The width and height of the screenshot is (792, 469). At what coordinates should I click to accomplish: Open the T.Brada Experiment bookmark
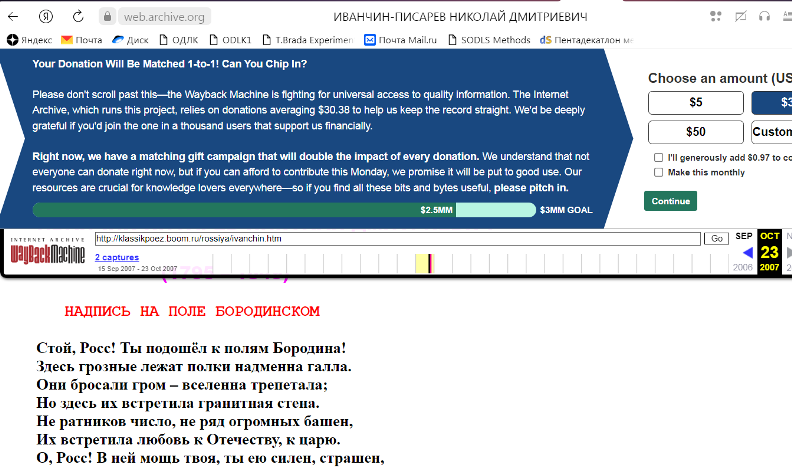[308, 40]
